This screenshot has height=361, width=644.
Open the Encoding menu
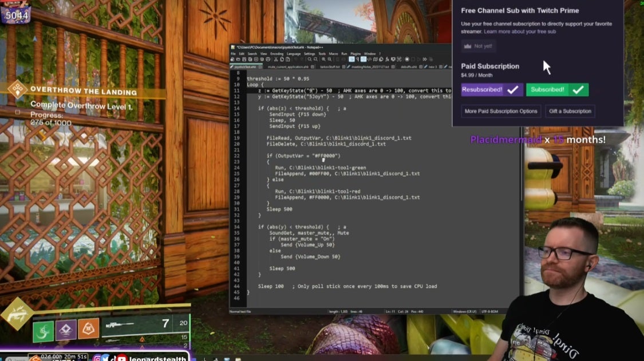coord(276,54)
